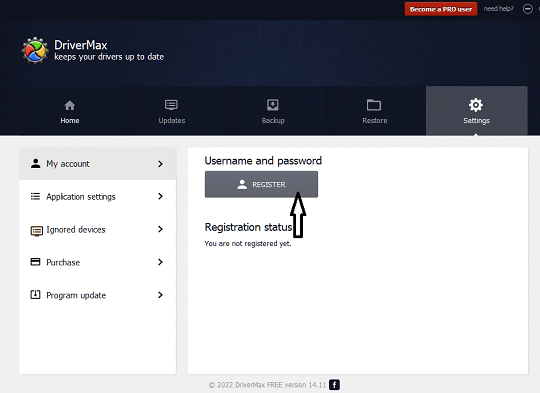Click 'Registration status' heading
The height and width of the screenshot is (393, 540).
pos(248,227)
